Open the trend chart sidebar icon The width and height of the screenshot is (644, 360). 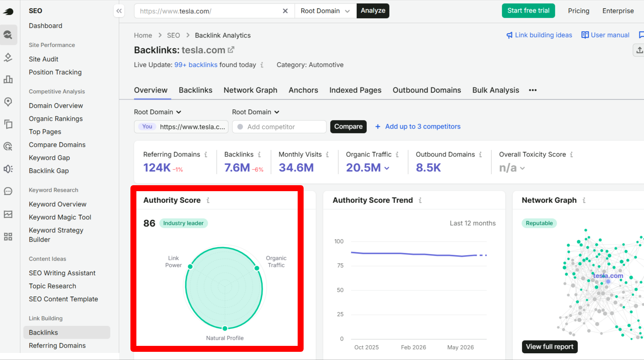click(8, 214)
